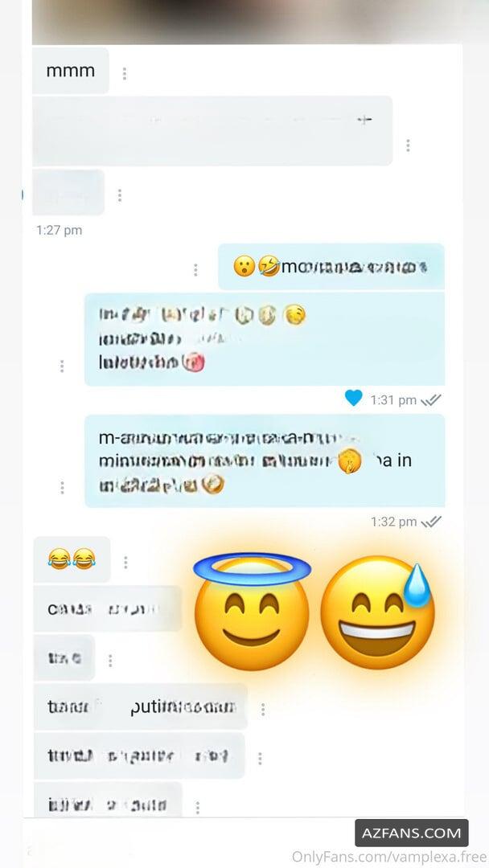Tap the read-receipt checkmarks next to 1:31 pm

pyautogui.click(x=431, y=400)
